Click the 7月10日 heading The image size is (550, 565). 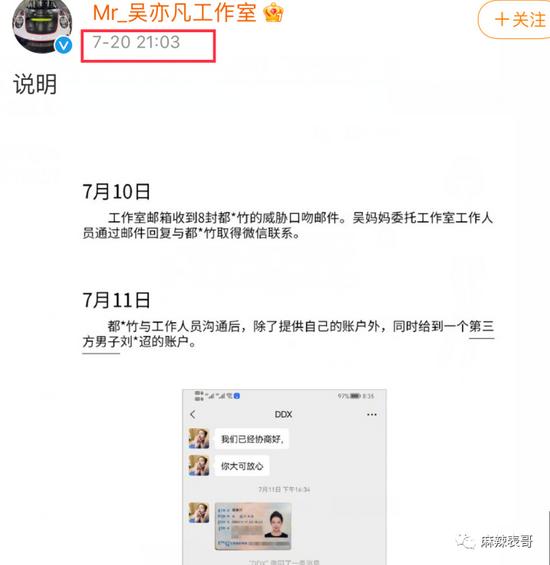[116, 191]
